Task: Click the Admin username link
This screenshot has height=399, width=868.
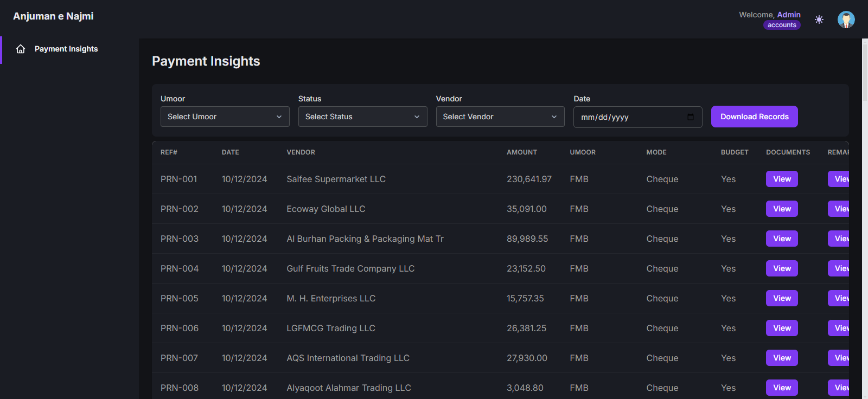Action: click(789, 15)
